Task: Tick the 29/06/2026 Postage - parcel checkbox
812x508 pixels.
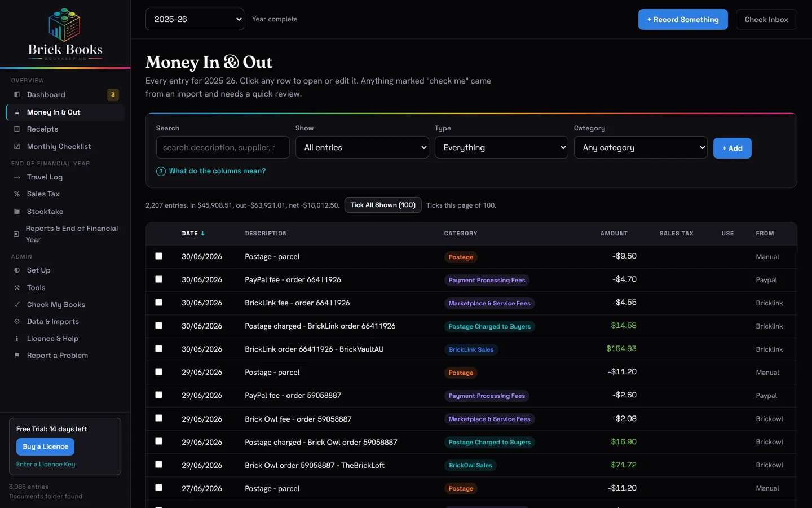Action: click(x=159, y=372)
